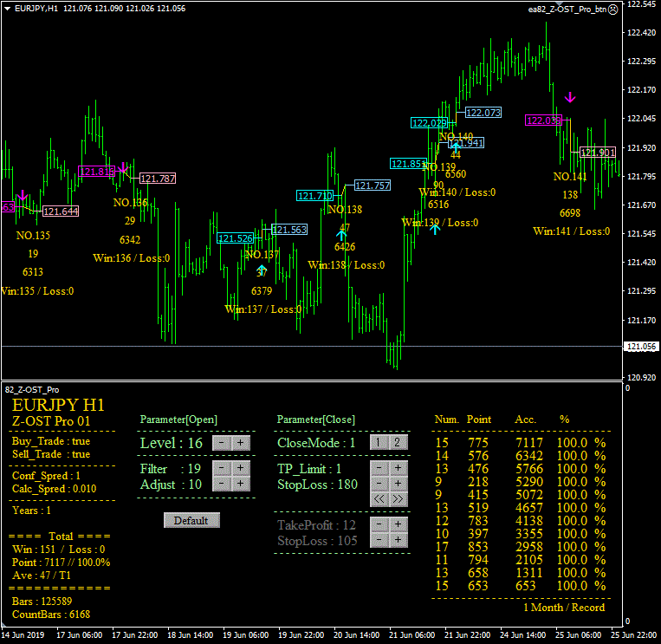Click the ea82_Z-OST_Pro_btn expert advisor face icon

point(613,10)
